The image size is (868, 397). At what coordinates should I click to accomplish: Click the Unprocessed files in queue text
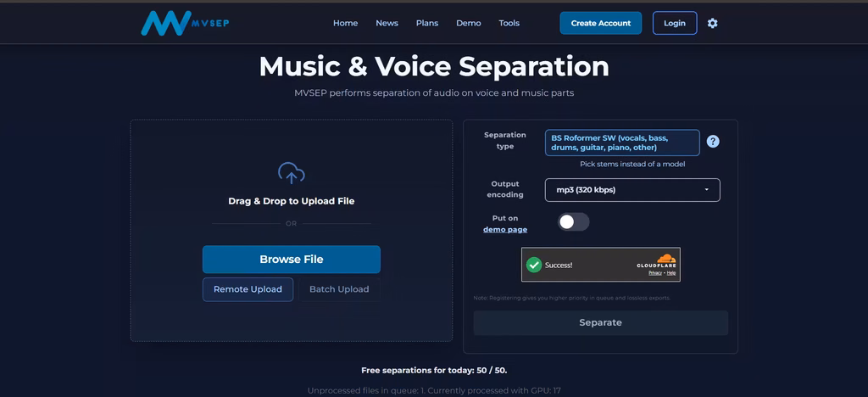point(434,391)
